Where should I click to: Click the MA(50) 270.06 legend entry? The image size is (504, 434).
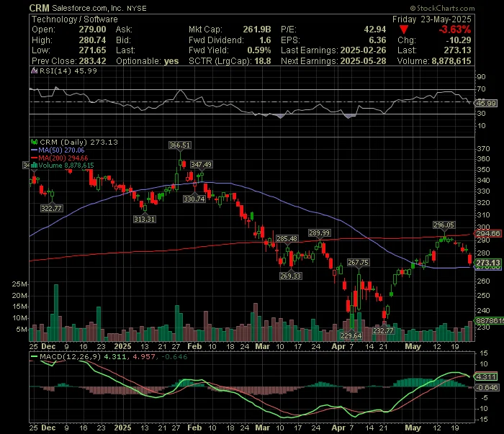pyautogui.click(x=58, y=150)
